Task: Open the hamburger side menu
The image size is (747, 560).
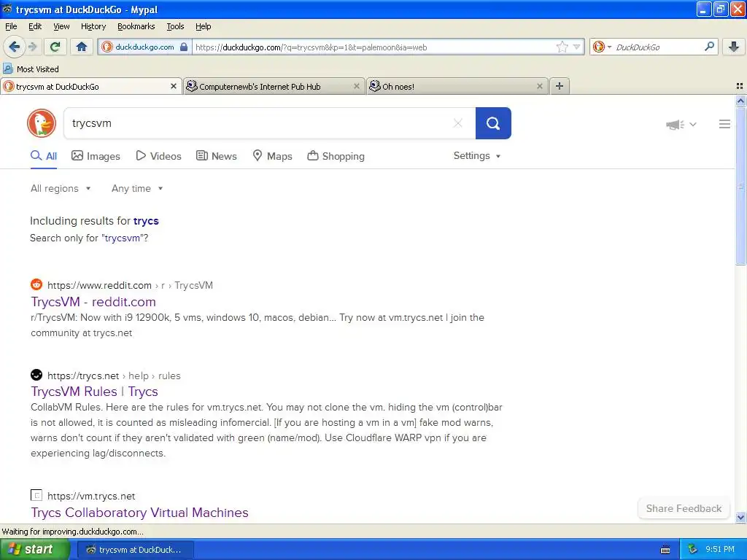Action: pos(724,124)
